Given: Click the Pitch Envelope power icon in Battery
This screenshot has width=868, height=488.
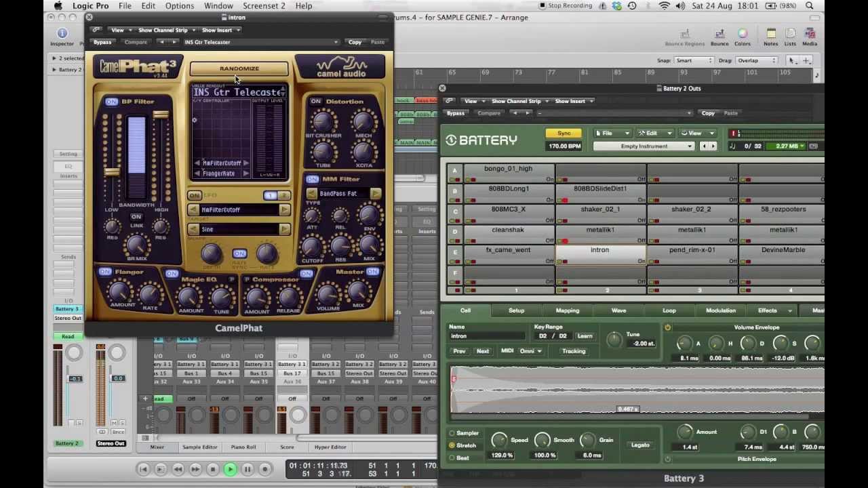Looking at the screenshot, I should point(667,460).
